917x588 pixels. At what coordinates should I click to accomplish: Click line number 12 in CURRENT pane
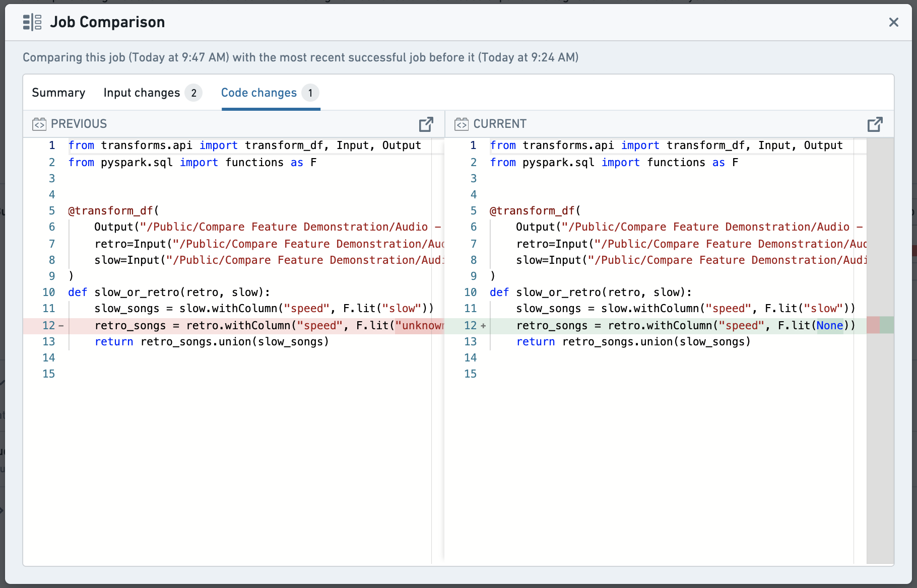click(470, 325)
